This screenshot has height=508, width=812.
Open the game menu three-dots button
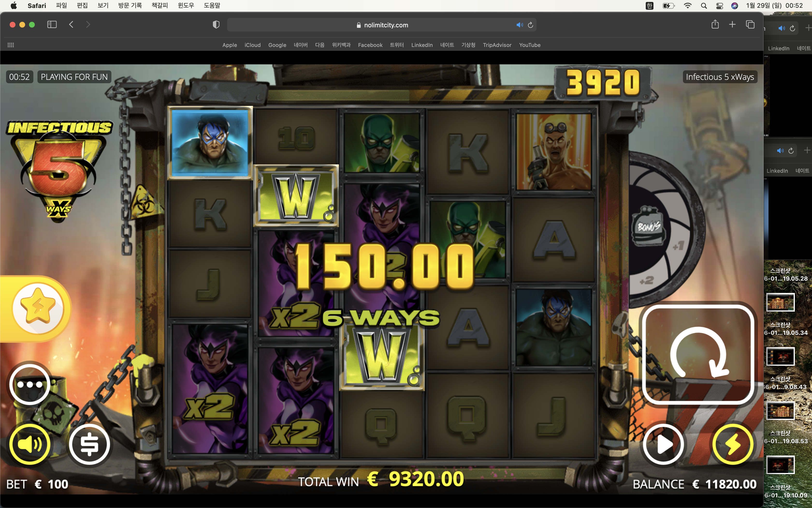30,384
